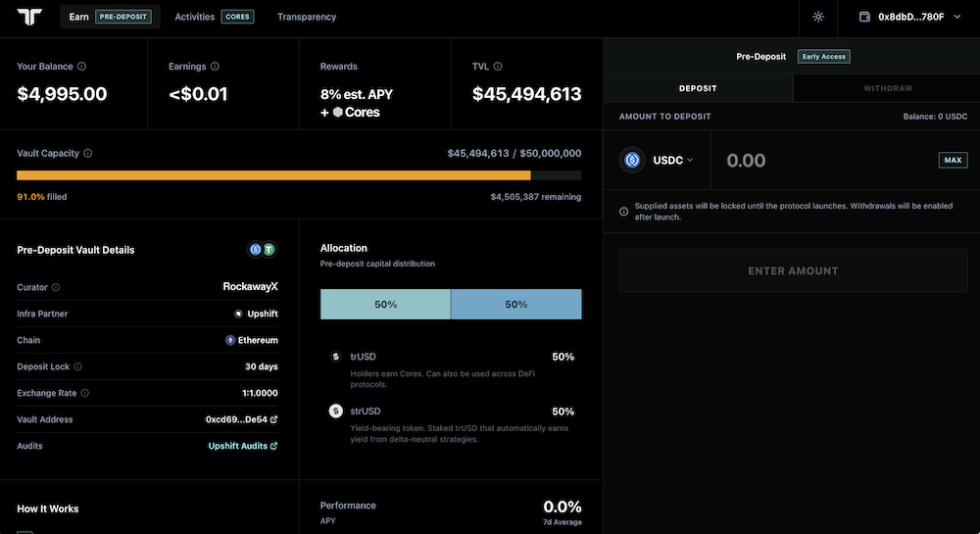Click the PRE-DEPOSIT badge
The height and width of the screenshot is (534, 980).
tap(123, 17)
